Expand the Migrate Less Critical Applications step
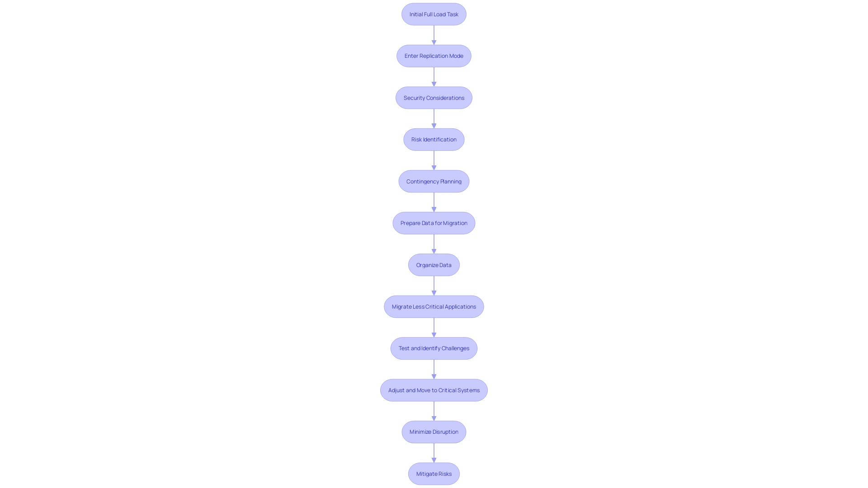868x488 pixels. 434,306
